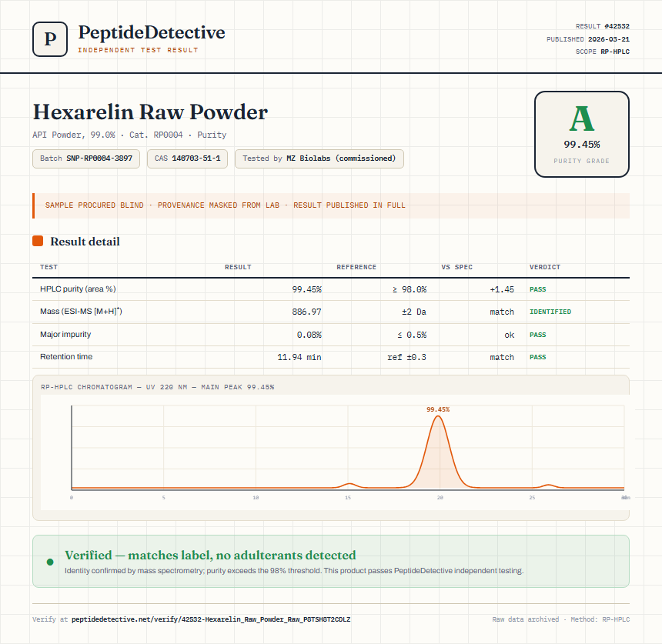Click the RP-HPLC scope value in the header

click(x=615, y=52)
